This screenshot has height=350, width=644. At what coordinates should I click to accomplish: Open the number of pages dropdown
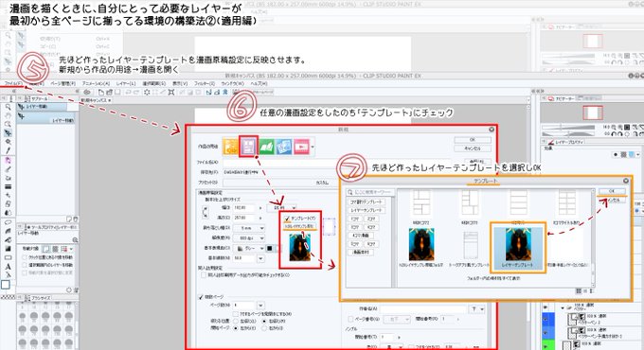pyautogui.click(x=260, y=306)
